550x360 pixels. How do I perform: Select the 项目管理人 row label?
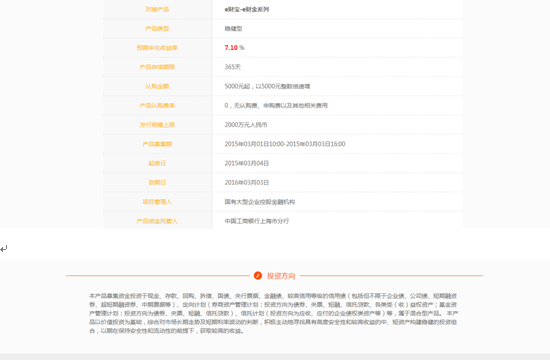157,202
